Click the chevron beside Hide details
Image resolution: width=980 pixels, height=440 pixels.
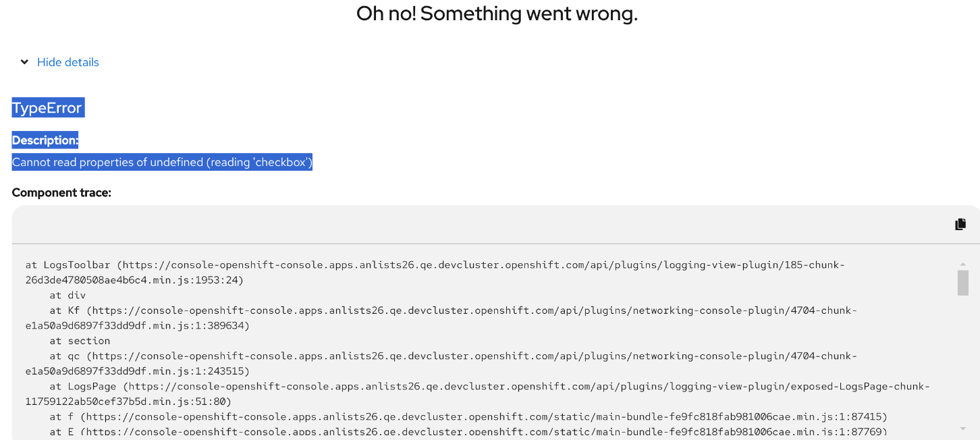24,62
